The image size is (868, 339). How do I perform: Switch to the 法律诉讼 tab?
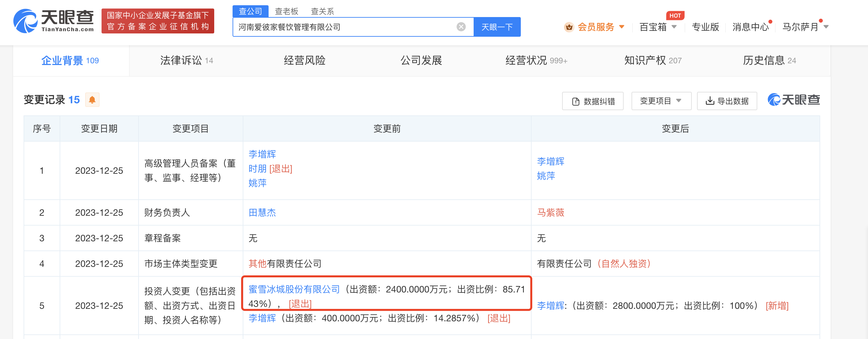186,61
